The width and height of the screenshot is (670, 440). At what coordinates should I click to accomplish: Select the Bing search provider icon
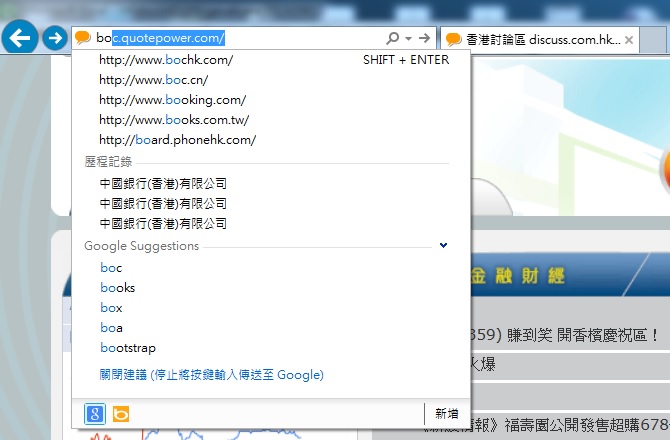pos(121,414)
